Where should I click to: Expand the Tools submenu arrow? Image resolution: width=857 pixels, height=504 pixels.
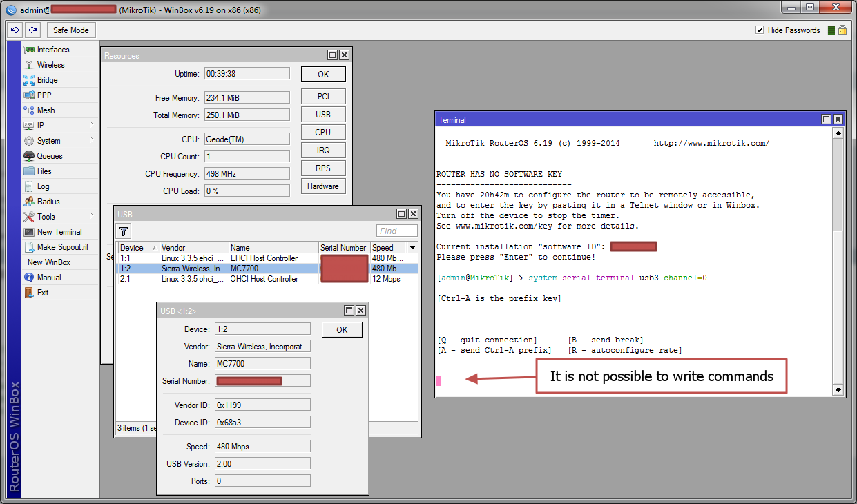click(91, 216)
